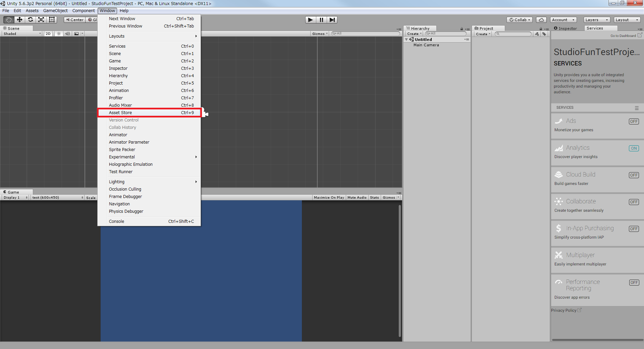Click the Ads service icon

click(x=558, y=121)
